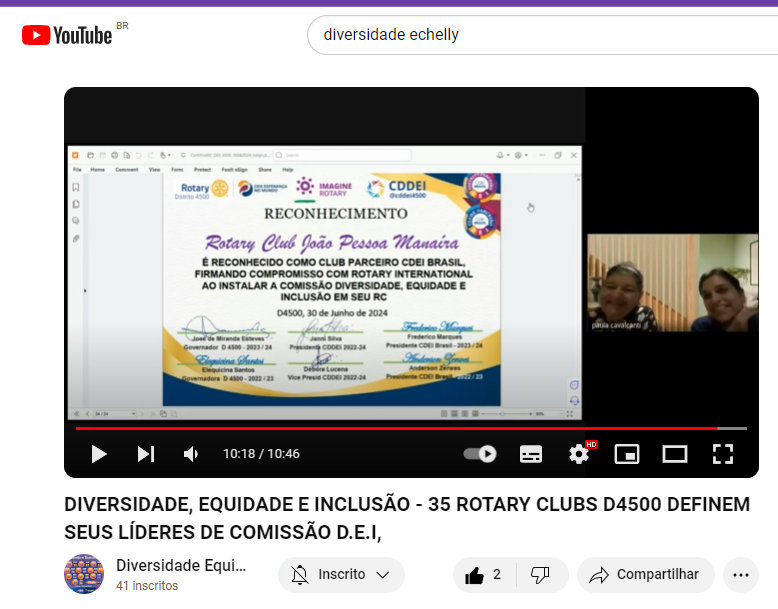Open the Diversidade Equi... channel name link
This screenshot has height=609, width=778.
(181, 565)
